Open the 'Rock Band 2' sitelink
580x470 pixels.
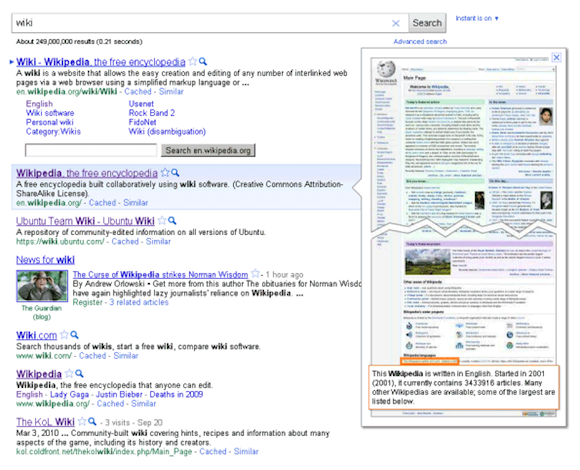pyautogui.click(x=152, y=113)
